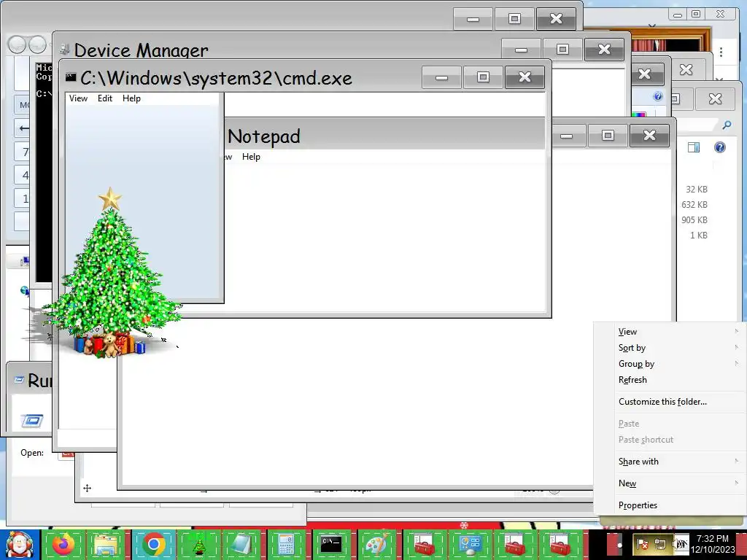Click the Explorer search magnifier icon
747x560 pixels.
(x=727, y=125)
